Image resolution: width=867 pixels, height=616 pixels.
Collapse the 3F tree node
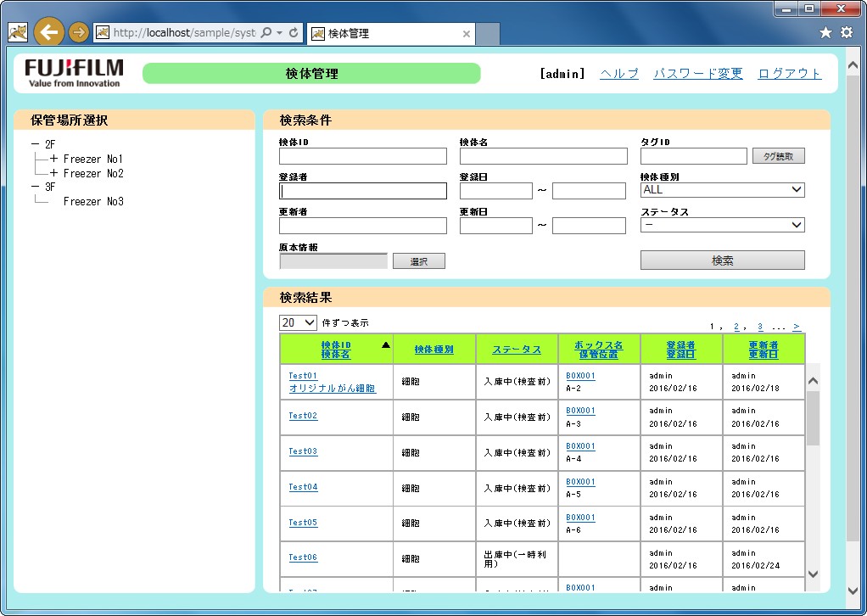tap(36, 187)
